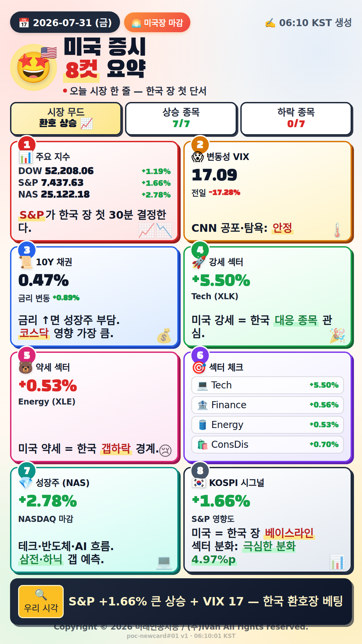Click the bear icon beside 약세 섹터
Image resolution: width=362 pixels, height=644 pixels.
[25, 367]
